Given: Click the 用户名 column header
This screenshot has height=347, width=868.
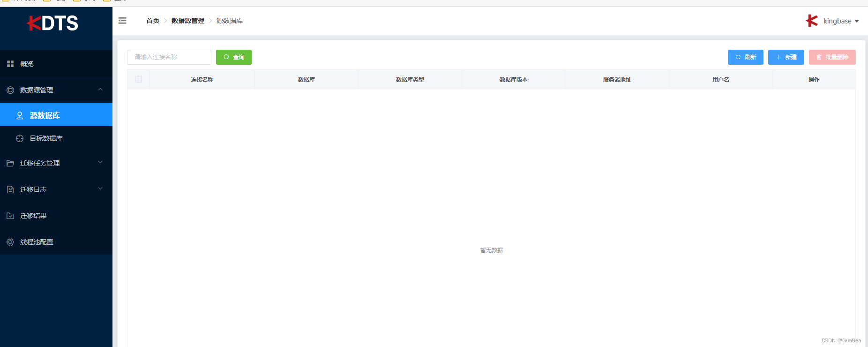Looking at the screenshot, I should pyautogui.click(x=721, y=80).
